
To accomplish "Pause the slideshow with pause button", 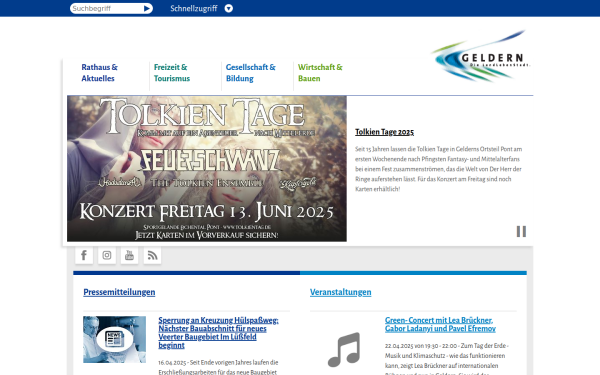I will (x=521, y=232).
